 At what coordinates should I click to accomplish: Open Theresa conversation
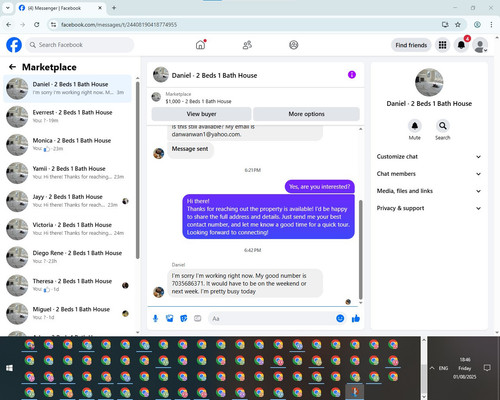tap(67, 285)
